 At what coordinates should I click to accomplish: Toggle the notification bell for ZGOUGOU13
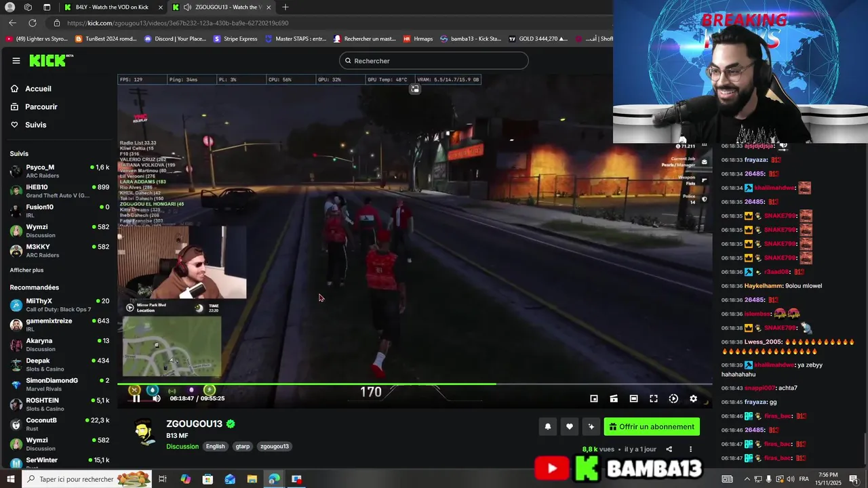(x=548, y=426)
